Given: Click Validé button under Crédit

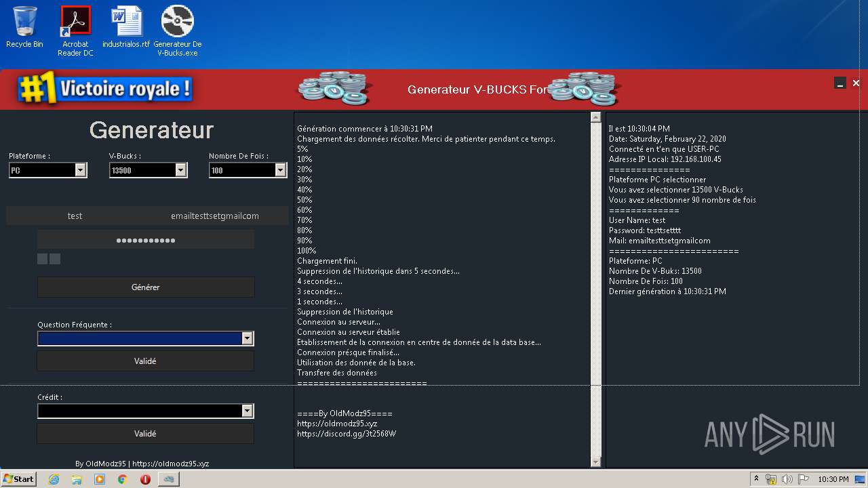Looking at the screenshot, I should 146,433.
